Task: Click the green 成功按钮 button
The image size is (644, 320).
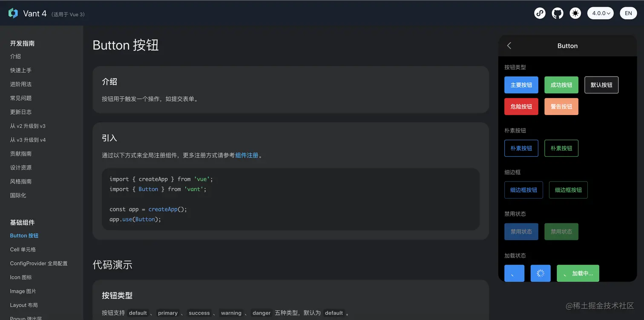Action: pyautogui.click(x=561, y=85)
